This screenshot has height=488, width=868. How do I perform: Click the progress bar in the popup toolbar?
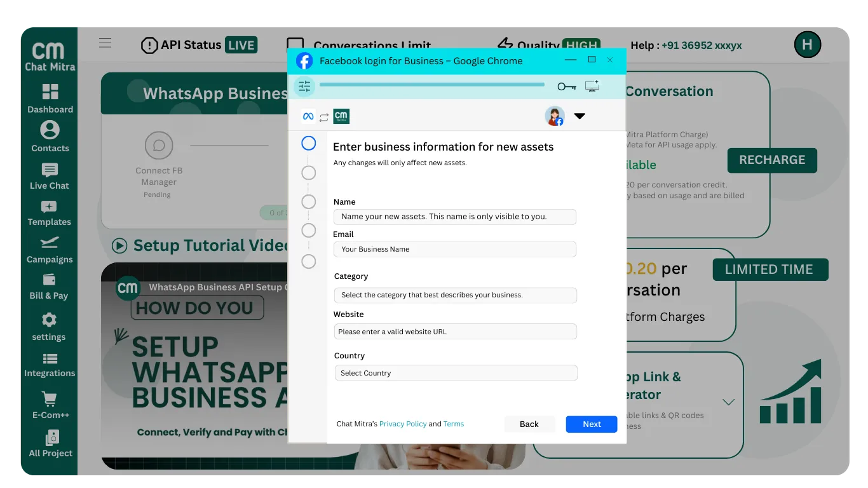coord(432,83)
